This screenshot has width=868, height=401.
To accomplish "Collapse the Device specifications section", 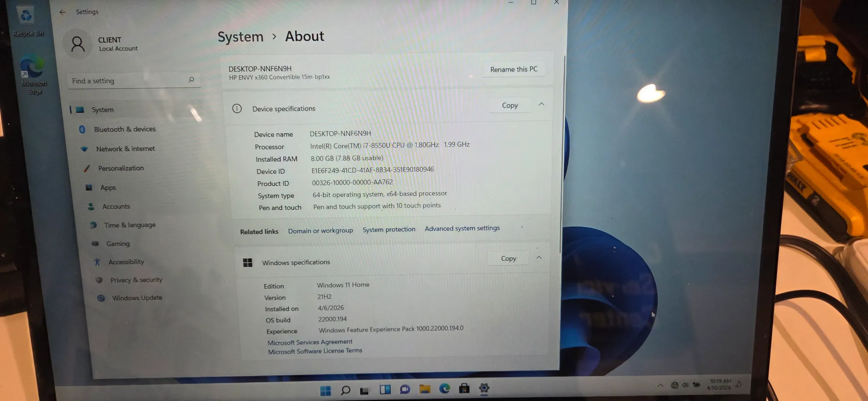I will point(541,104).
